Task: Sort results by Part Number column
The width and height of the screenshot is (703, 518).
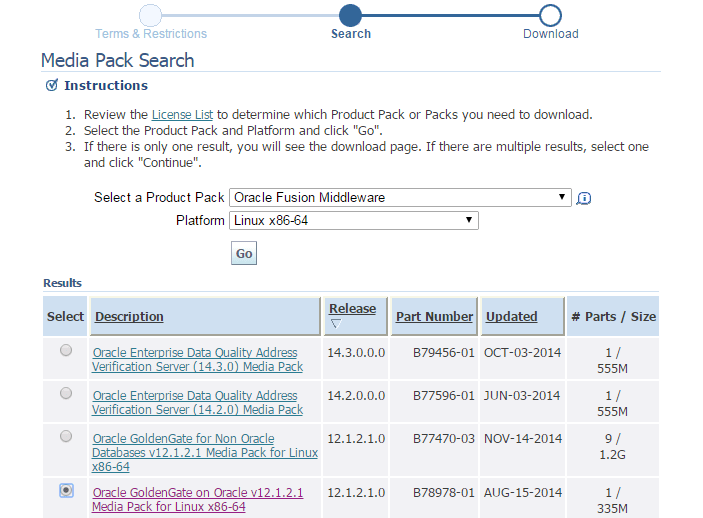Action: (x=434, y=316)
